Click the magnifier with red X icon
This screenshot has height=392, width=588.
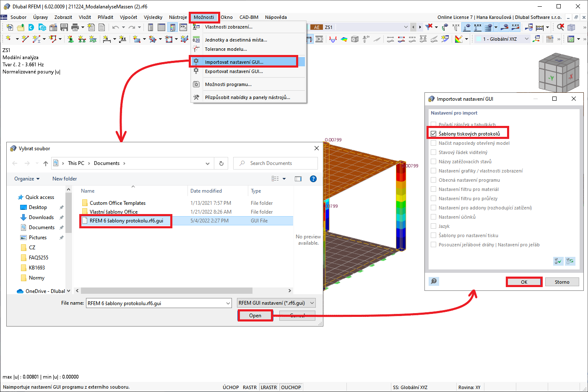coord(560,27)
